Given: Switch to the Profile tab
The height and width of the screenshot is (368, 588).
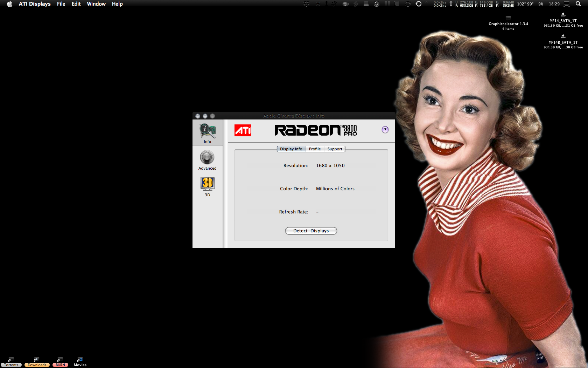Looking at the screenshot, I should pyautogui.click(x=314, y=149).
